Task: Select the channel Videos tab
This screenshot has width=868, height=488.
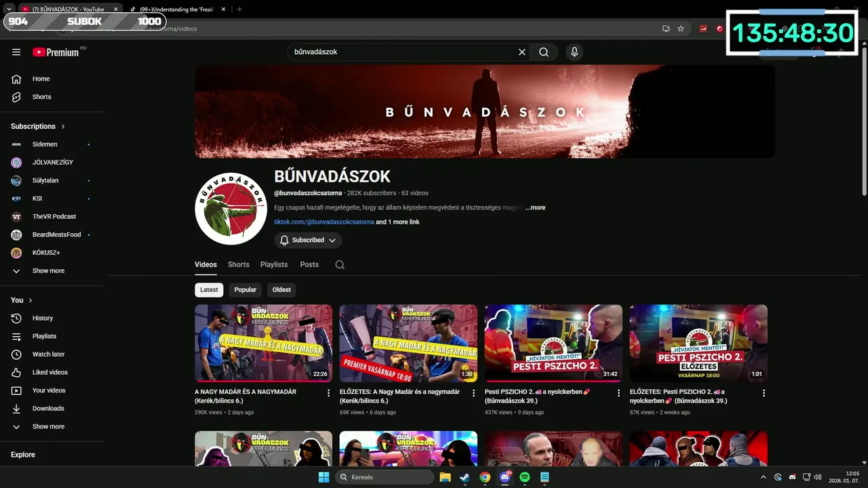Action: point(205,265)
